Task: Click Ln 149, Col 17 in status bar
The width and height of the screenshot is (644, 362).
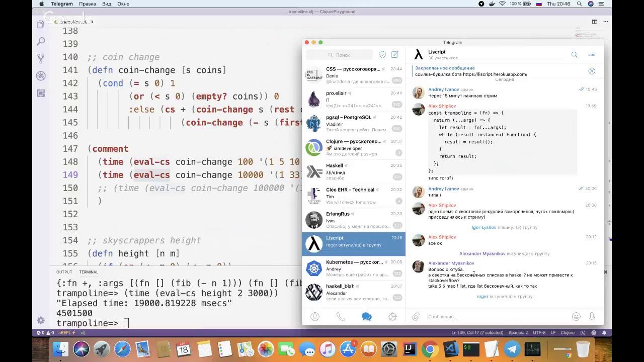Action: [x=477, y=333]
